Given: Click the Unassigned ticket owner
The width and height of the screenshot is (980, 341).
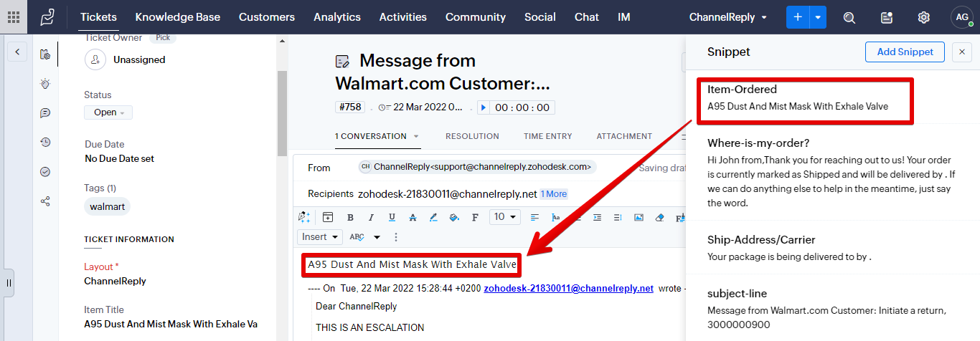Looking at the screenshot, I should pos(139,60).
